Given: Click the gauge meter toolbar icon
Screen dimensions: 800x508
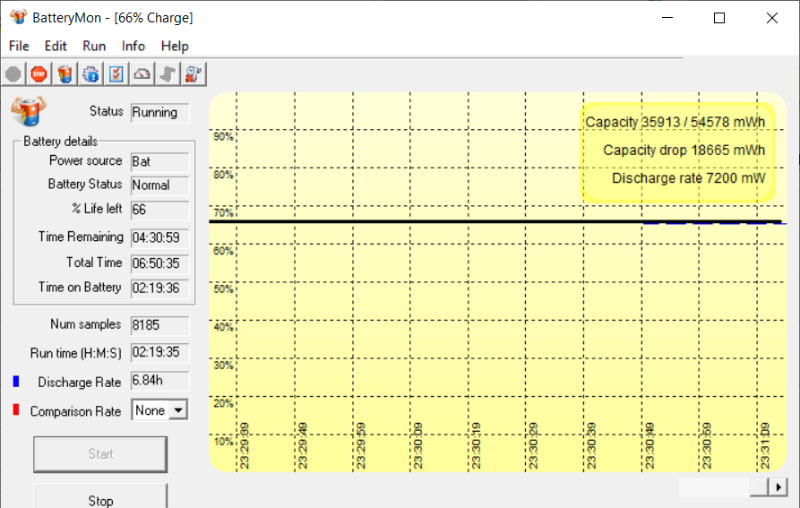Looking at the screenshot, I should pyautogui.click(x=143, y=73).
